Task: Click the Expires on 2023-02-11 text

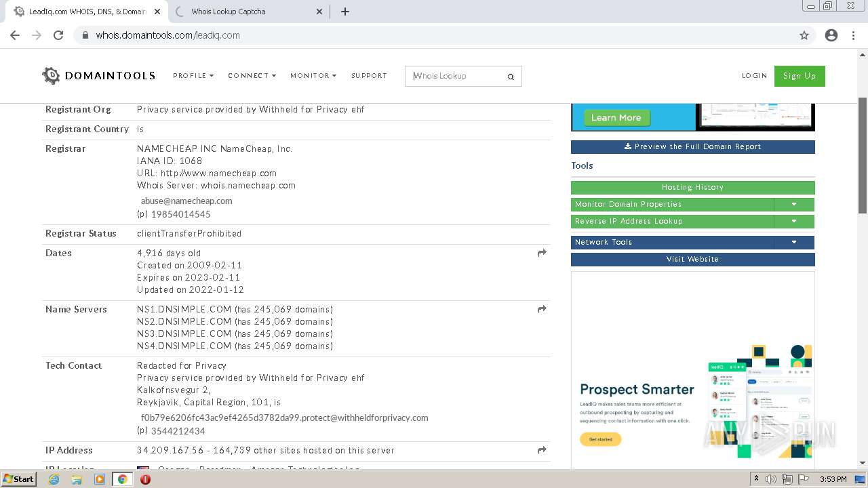Action: coord(189,277)
